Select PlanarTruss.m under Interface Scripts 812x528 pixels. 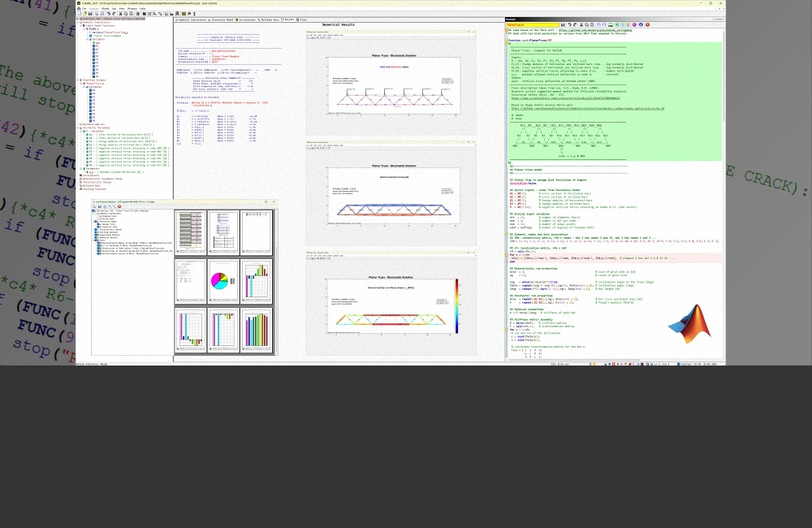[95, 84]
